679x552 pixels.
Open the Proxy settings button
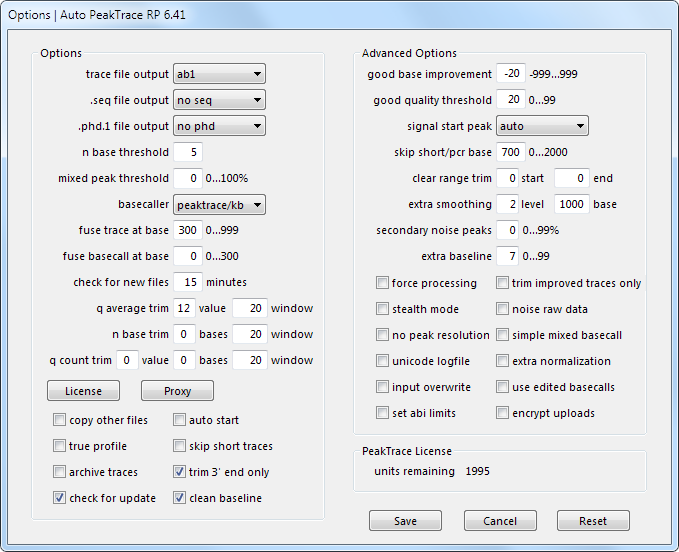[177, 391]
